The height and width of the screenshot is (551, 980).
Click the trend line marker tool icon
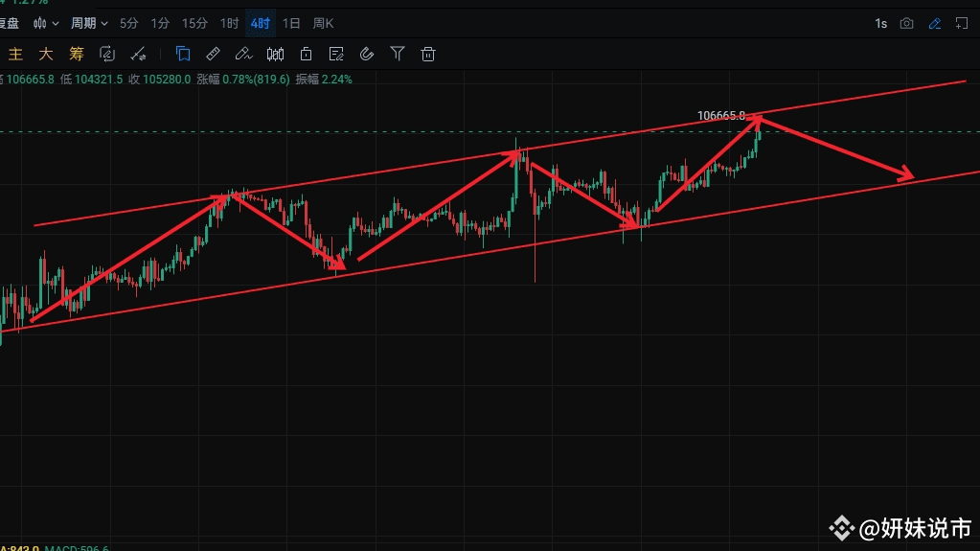pos(138,55)
